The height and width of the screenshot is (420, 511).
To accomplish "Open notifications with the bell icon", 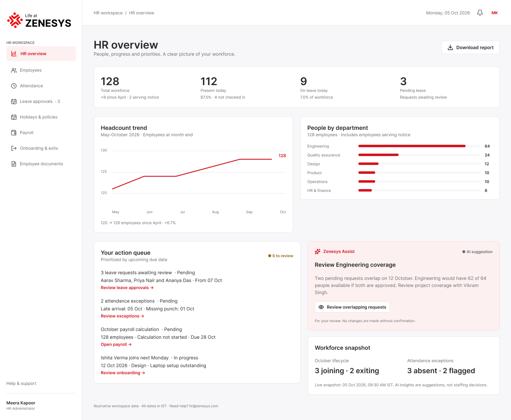I will [x=480, y=13].
